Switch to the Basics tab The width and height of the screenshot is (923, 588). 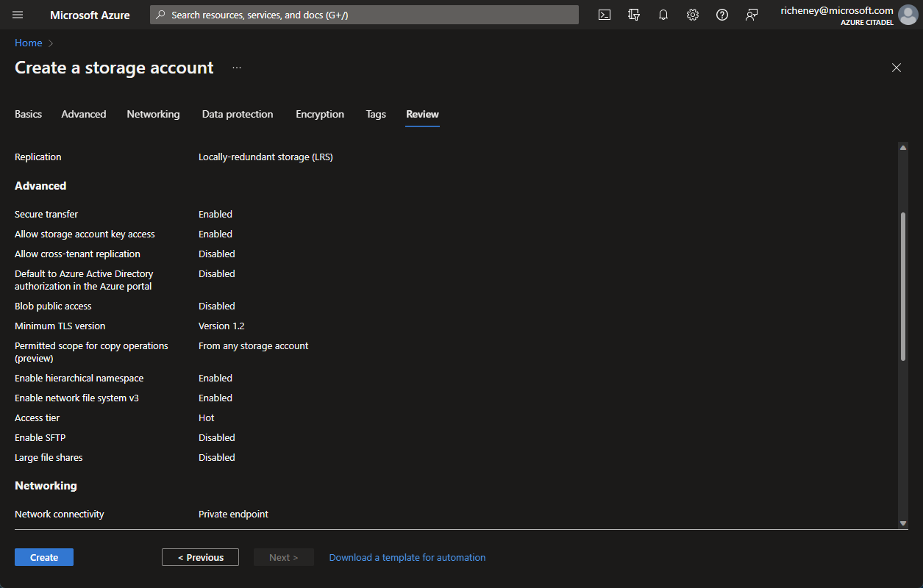pos(28,114)
